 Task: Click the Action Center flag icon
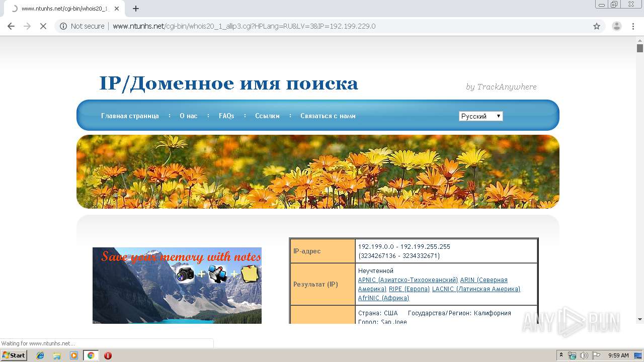[596, 355]
